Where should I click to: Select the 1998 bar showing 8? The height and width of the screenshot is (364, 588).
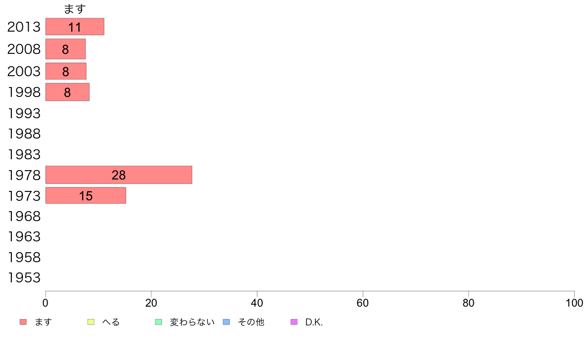(67, 92)
